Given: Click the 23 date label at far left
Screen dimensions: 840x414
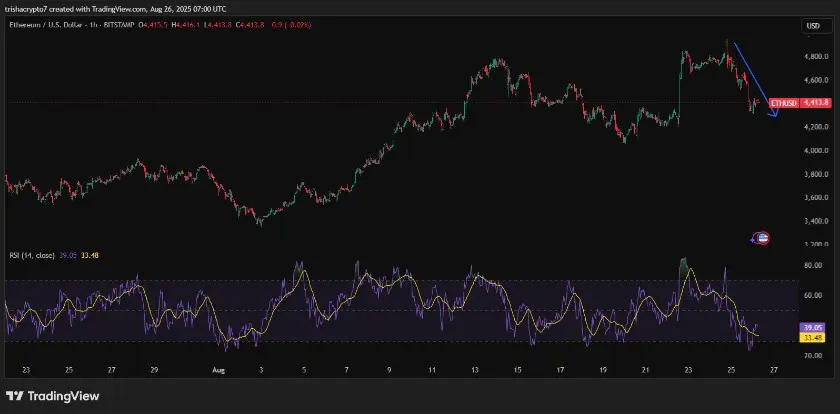Looking at the screenshot, I should click(x=25, y=368).
